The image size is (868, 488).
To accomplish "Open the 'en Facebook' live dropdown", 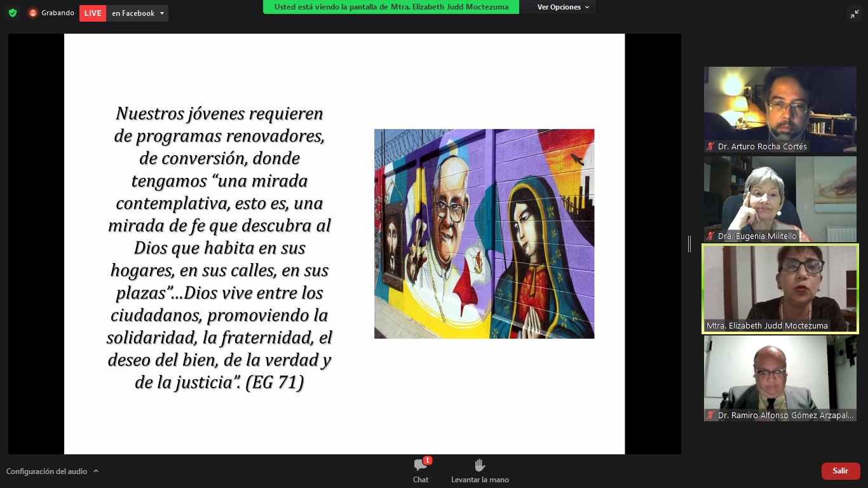I will point(137,13).
